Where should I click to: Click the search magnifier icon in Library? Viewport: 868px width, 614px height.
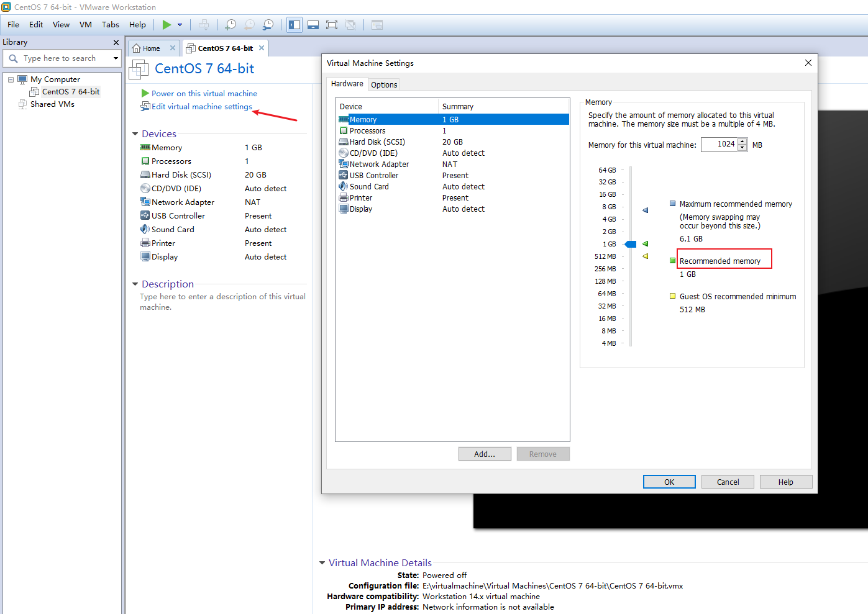click(13, 58)
